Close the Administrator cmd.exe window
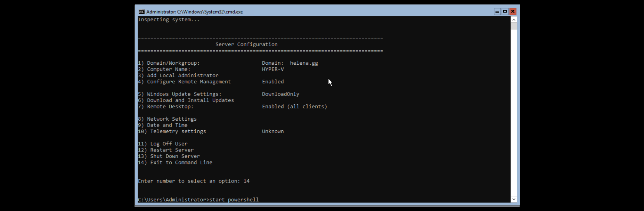The width and height of the screenshot is (644, 211). coord(513,12)
